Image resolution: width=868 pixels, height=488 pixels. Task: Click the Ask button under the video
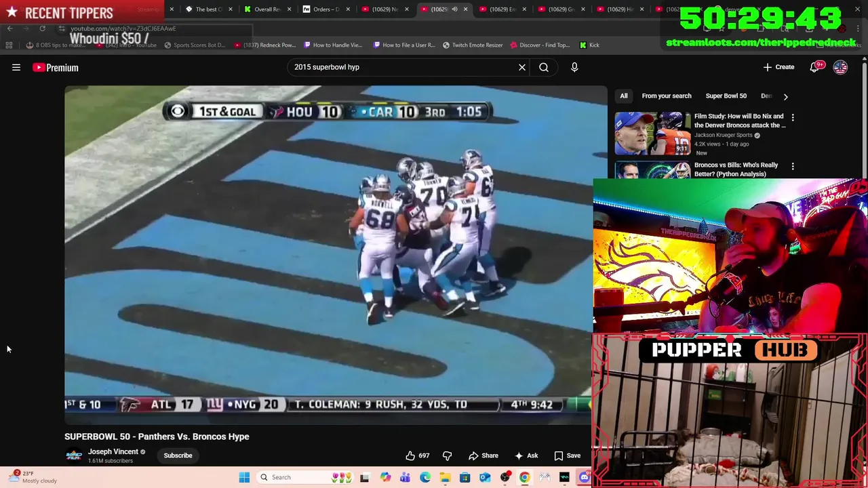point(526,455)
